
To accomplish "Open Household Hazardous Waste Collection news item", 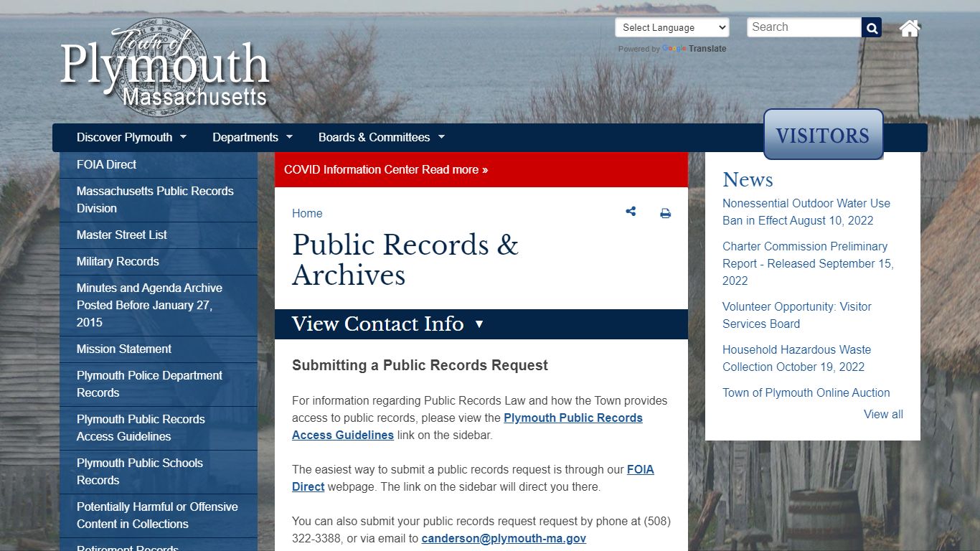I will pos(796,358).
